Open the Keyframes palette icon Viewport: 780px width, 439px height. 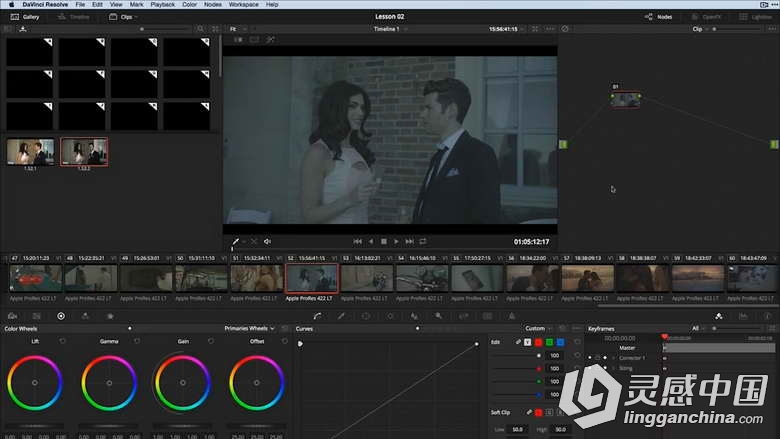[x=718, y=316]
